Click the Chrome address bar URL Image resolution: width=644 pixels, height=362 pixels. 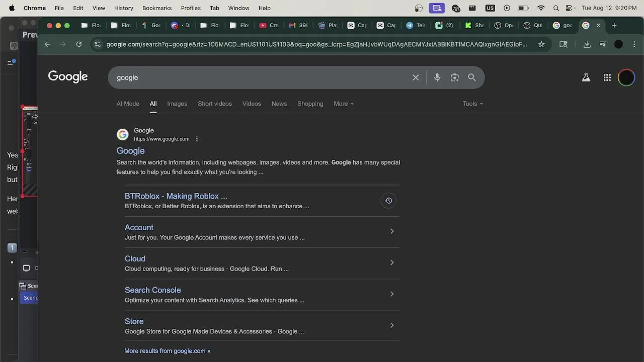[317, 44]
